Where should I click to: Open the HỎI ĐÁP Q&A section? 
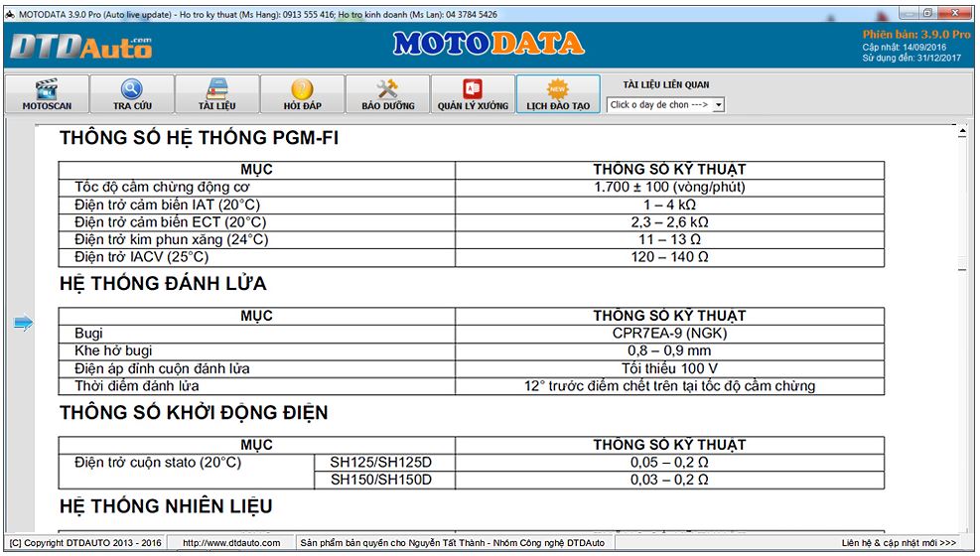[303, 93]
